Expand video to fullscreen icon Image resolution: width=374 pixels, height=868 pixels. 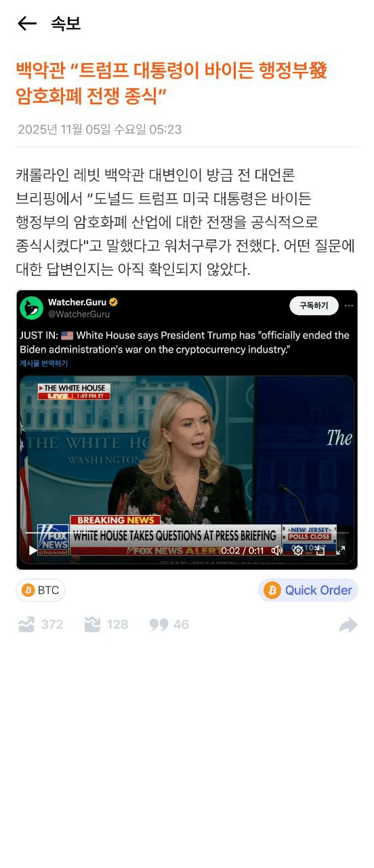click(341, 550)
